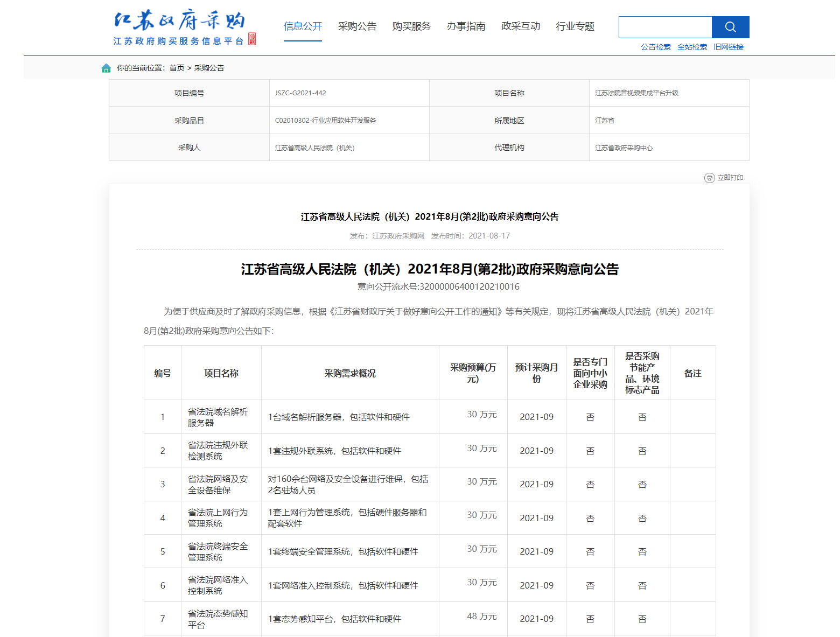840x637 pixels.
Task: Click the 全站检索 link
Action: pyautogui.click(x=692, y=47)
